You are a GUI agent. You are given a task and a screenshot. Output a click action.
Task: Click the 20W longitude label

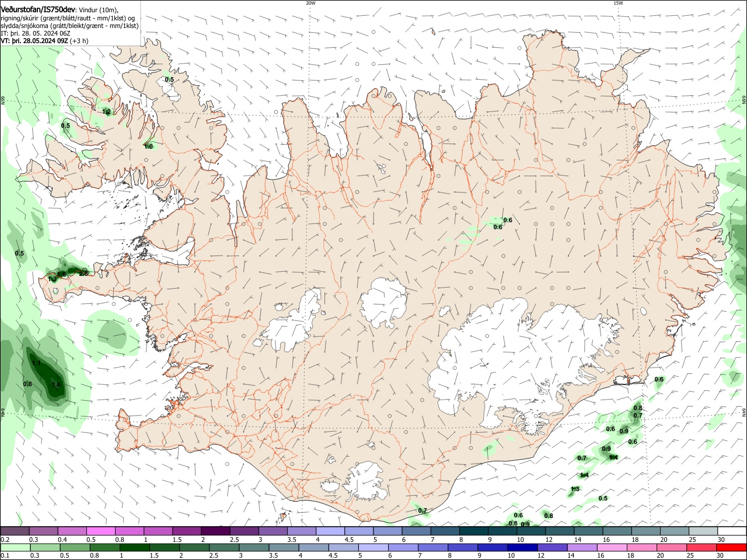pyautogui.click(x=310, y=3)
